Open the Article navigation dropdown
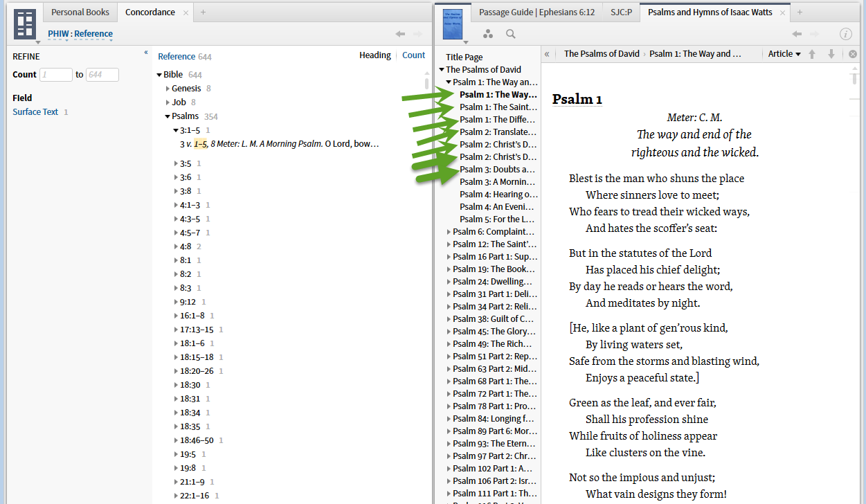Screen dimensions: 866x504 point(784,54)
